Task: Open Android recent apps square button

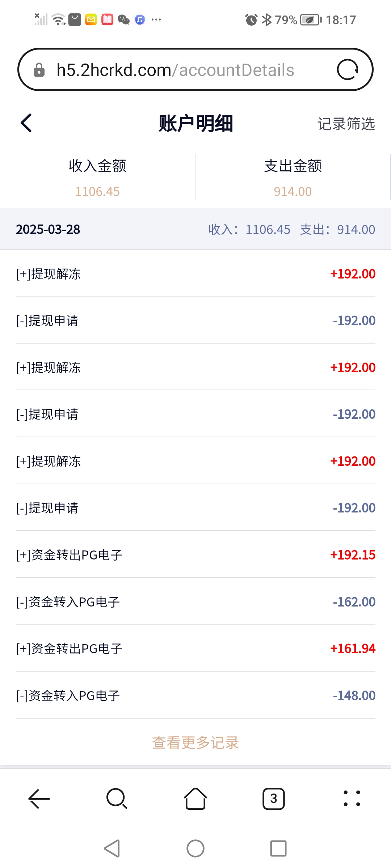Action: [x=278, y=848]
